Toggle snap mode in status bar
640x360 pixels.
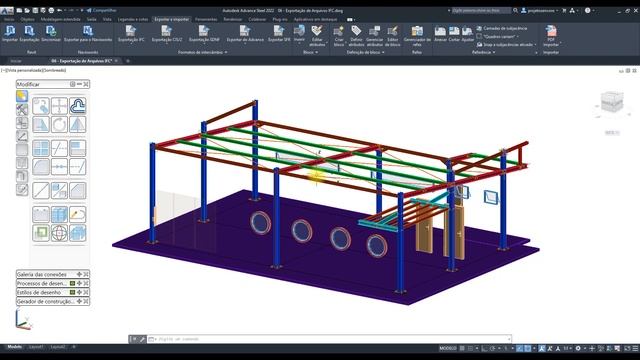point(470,348)
